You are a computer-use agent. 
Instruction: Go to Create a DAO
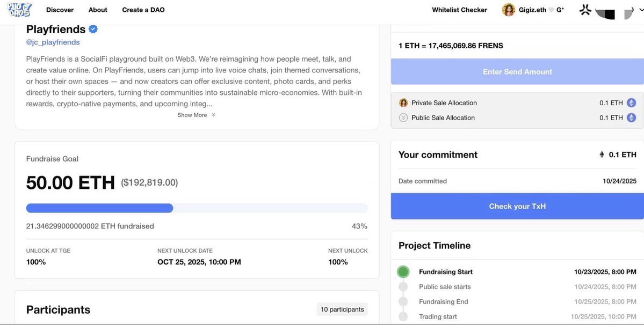143,10
